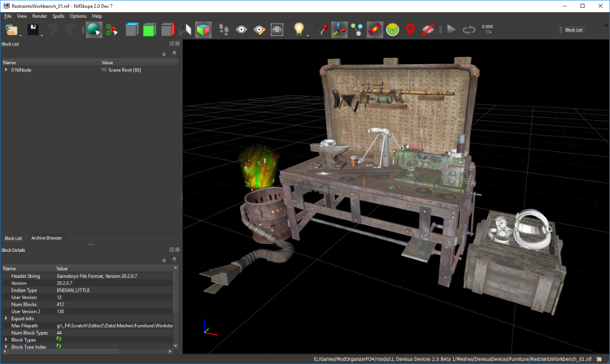Image resolution: width=610 pixels, height=364 pixels.
Task: Toggle the rainbow bone-shaped draw icon
Action: [375, 29]
